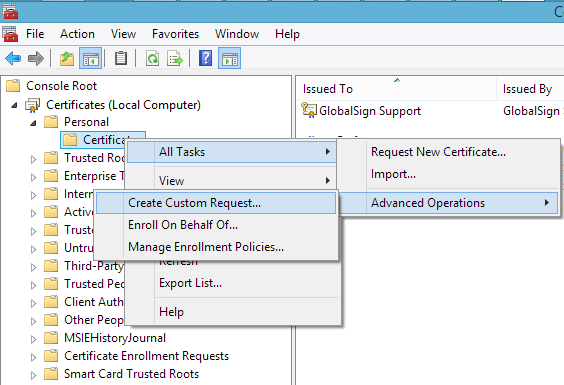This screenshot has height=385, width=564.
Task: Click the Export List toolbar icon
Action: [175, 58]
